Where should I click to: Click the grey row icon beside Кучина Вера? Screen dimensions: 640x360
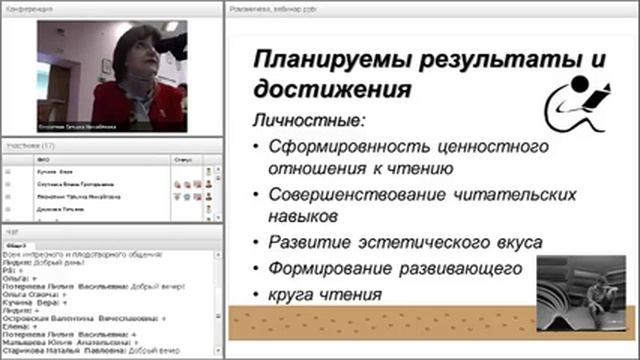(x=8, y=172)
